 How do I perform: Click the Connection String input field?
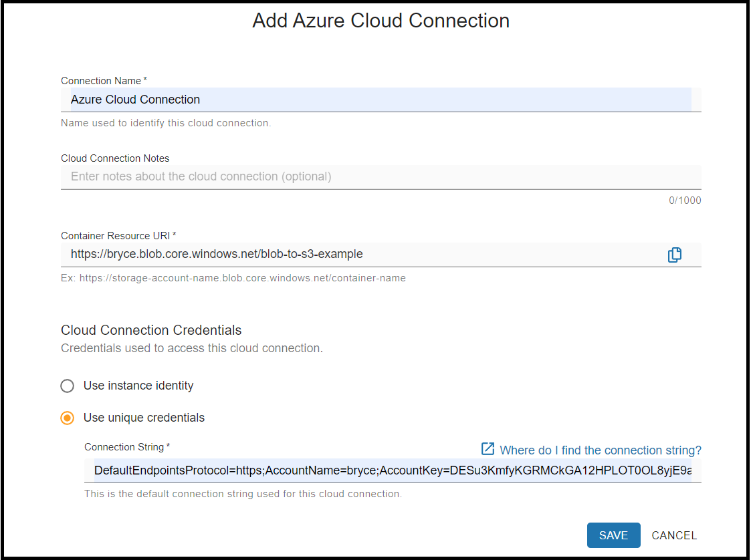click(393, 470)
